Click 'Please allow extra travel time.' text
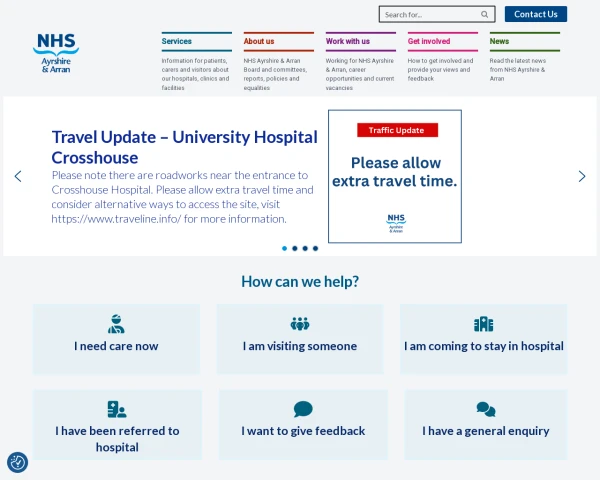 pyautogui.click(x=395, y=172)
